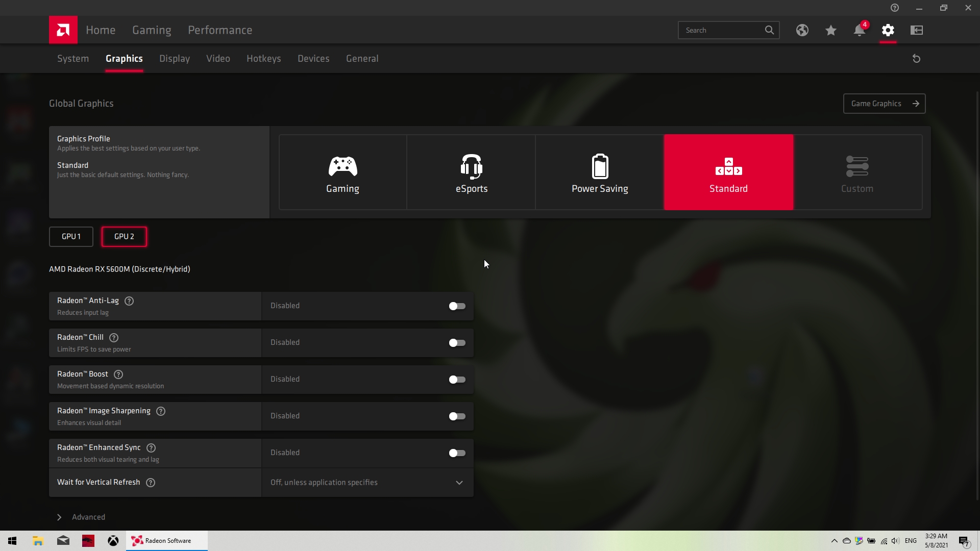
Task: Toggle the sidebar panel icon
Action: pos(916,31)
